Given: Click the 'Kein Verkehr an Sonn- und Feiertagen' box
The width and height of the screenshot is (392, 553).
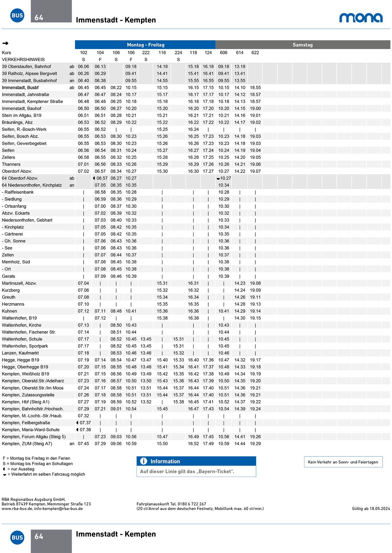Looking at the screenshot, I should coord(343,462).
